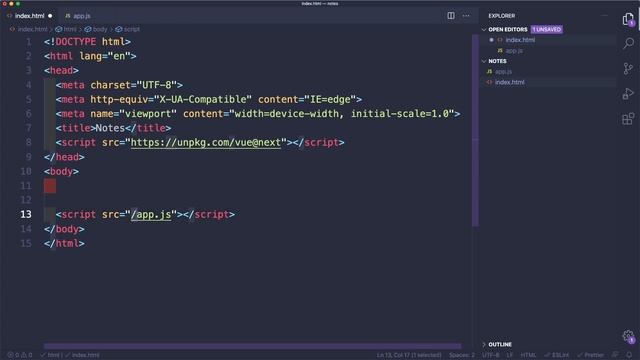
Task: Click the editor vertical scrollbar
Action: click(x=475, y=131)
